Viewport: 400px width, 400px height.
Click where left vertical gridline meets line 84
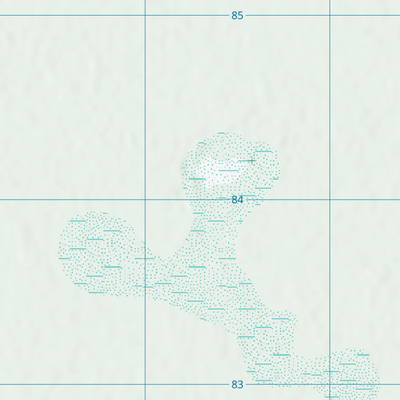[145, 200]
